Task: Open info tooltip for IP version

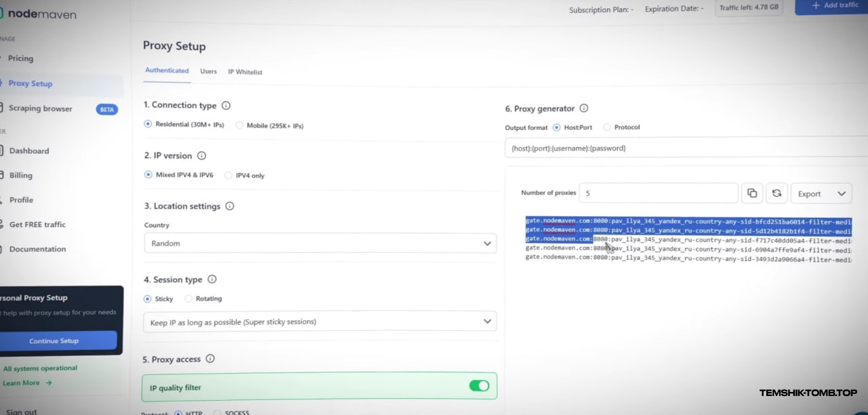Action: 201,156
